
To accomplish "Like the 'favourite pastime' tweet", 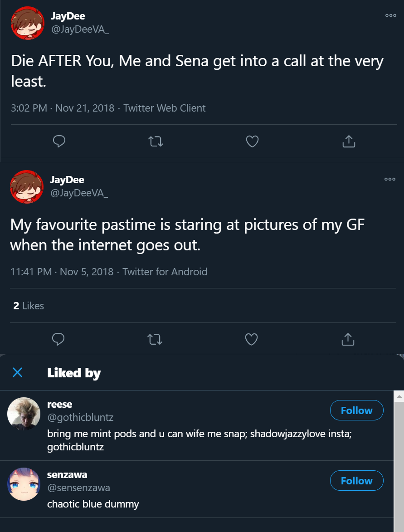I will click(251, 339).
